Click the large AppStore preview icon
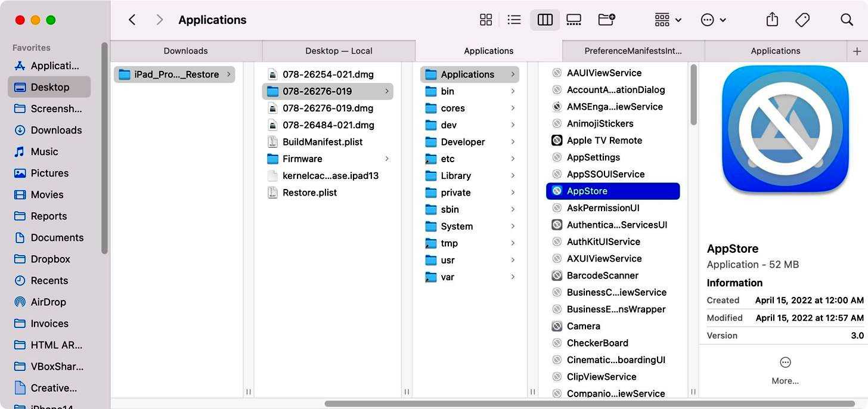 [x=785, y=129]
